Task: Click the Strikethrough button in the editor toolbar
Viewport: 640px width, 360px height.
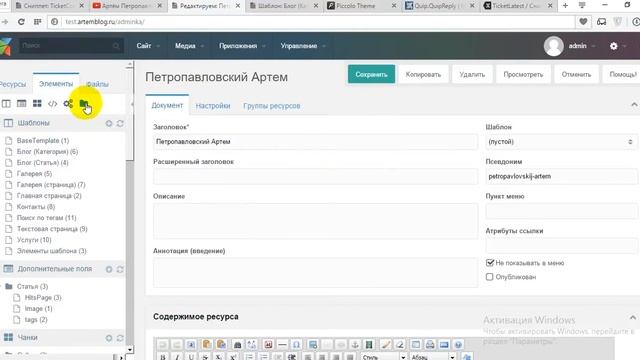Action: [x=205, y=357]
